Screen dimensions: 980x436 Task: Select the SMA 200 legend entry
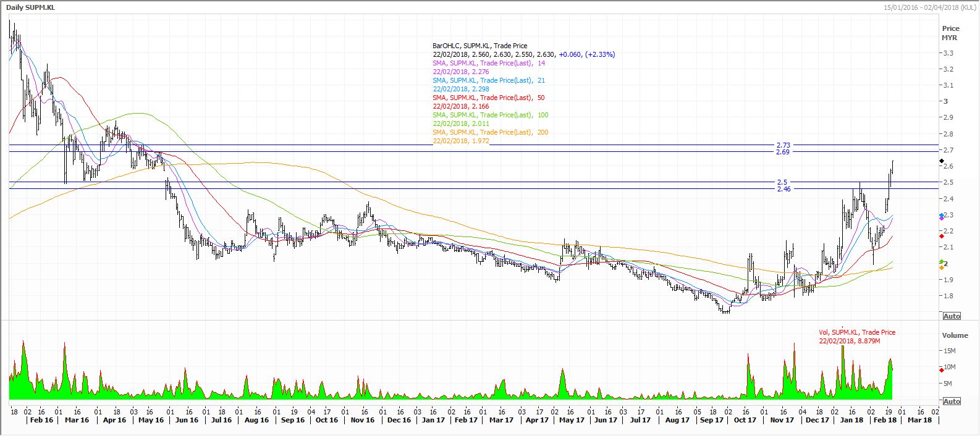click(x=490, y=132)
